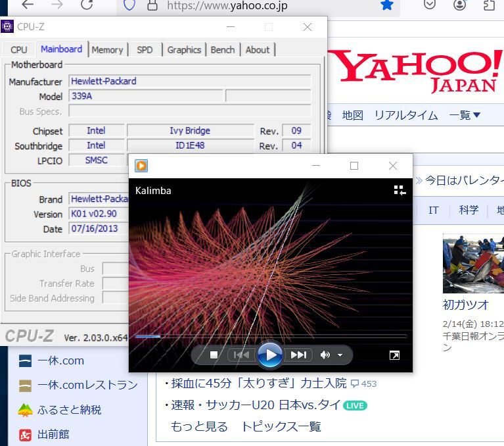Click the もっと見る link
This screenshot has width=504, height=446.
[199, 426]
